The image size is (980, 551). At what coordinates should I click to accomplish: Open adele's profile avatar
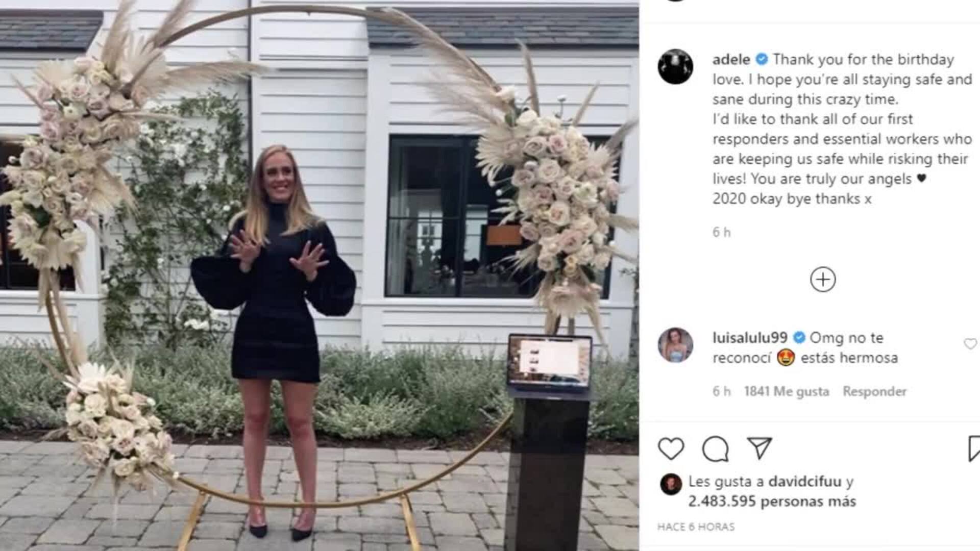point(675,66)
